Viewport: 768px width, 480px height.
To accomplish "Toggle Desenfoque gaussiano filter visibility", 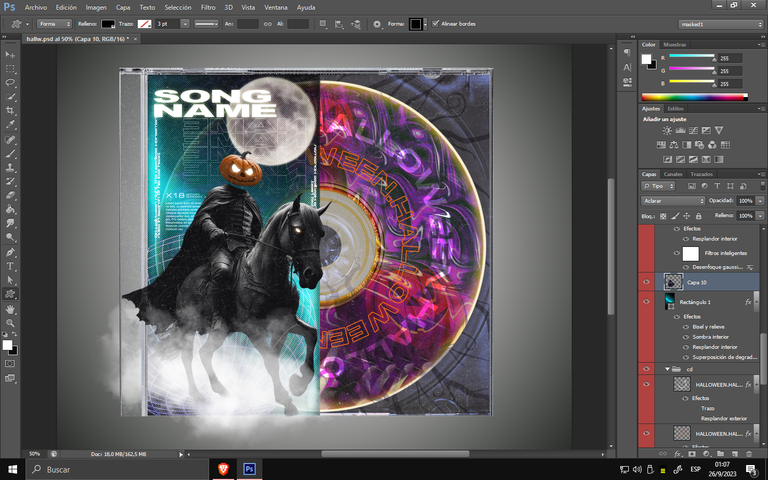I will (686, 267).
